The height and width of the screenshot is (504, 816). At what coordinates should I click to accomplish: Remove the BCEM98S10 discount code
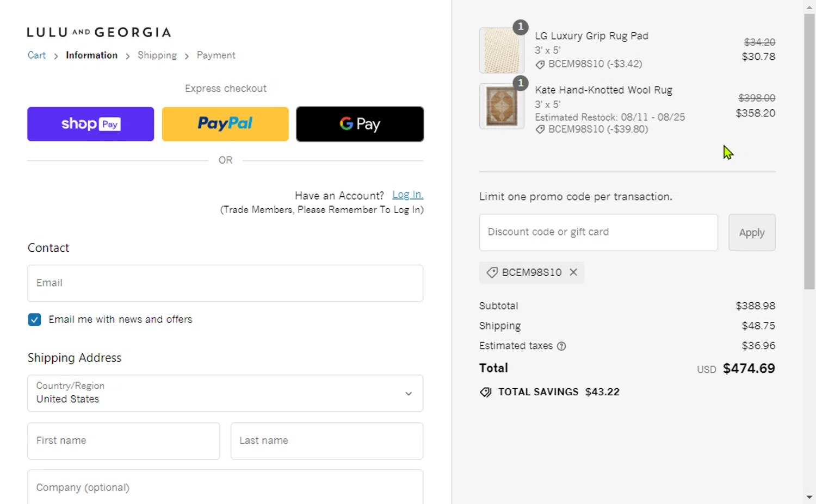coord(573,272)
